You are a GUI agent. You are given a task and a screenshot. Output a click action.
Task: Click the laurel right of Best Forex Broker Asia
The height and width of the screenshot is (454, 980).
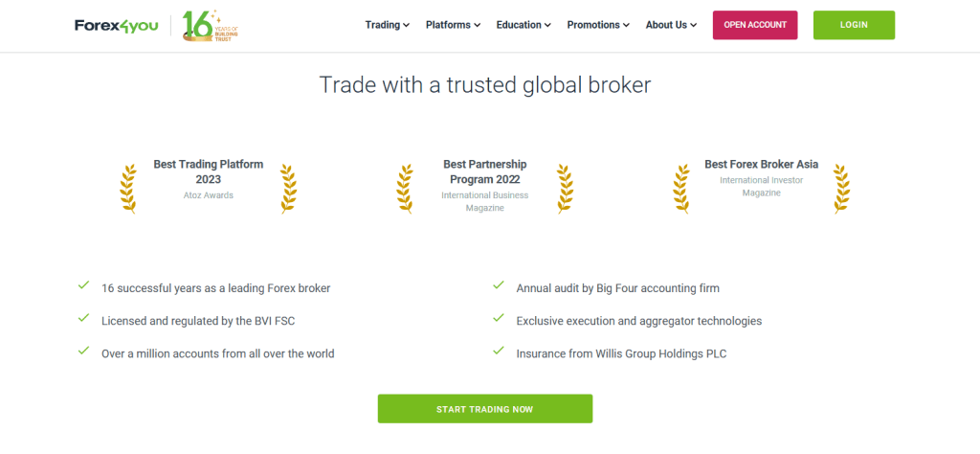(842, 189)
